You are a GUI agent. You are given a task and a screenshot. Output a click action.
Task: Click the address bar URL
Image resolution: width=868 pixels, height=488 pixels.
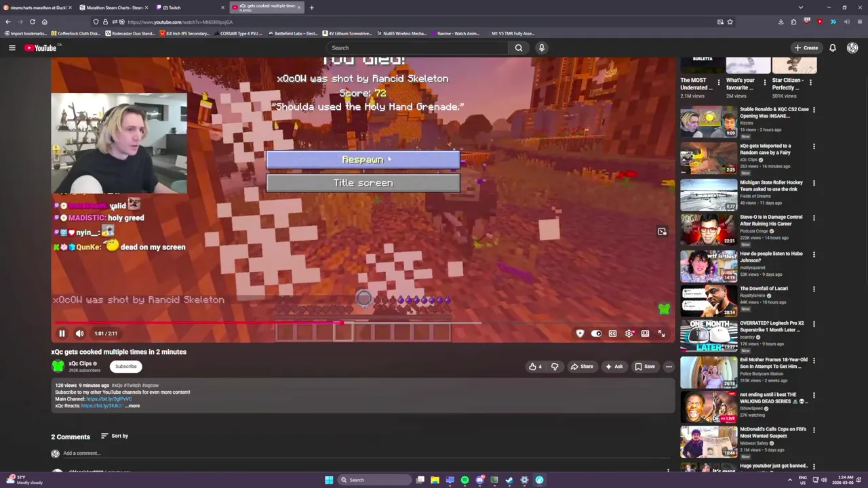[180, 22]
